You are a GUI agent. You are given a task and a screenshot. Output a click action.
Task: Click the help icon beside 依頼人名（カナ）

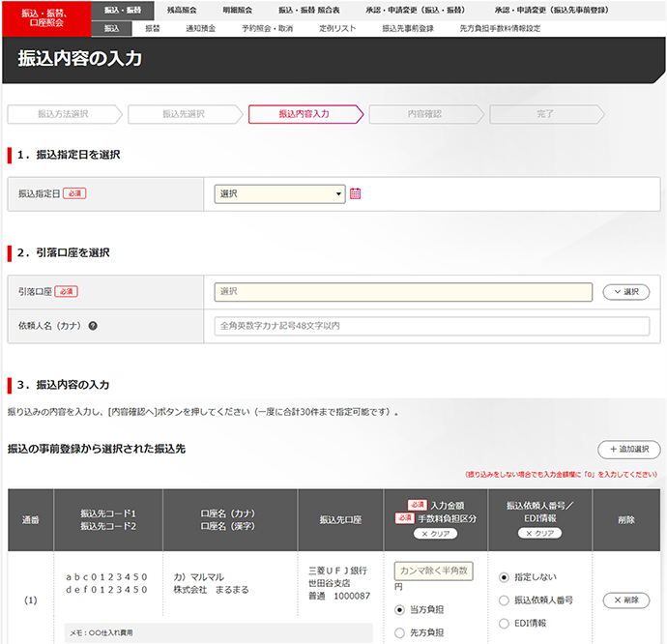point(93,326)
